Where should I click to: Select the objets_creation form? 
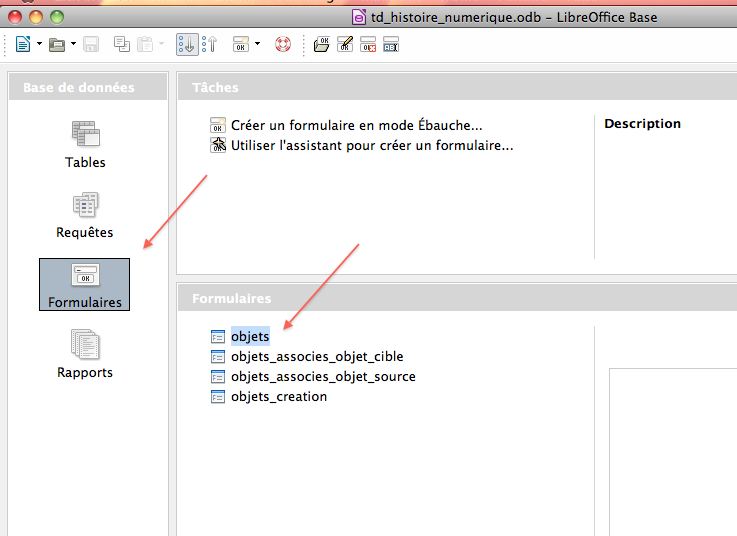[x=279, y=397]
